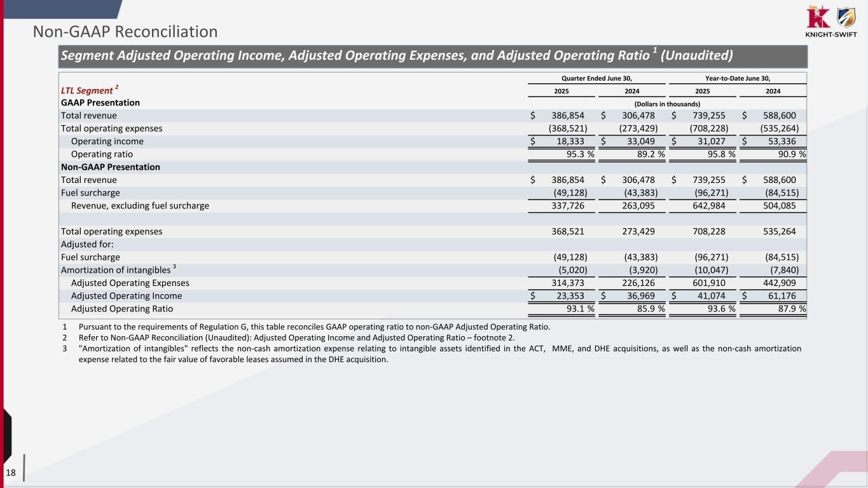Click the 87.9 % Adjusted Operating Ratio cell
Screen dimensions: 868x488
[x=784, y=309]
